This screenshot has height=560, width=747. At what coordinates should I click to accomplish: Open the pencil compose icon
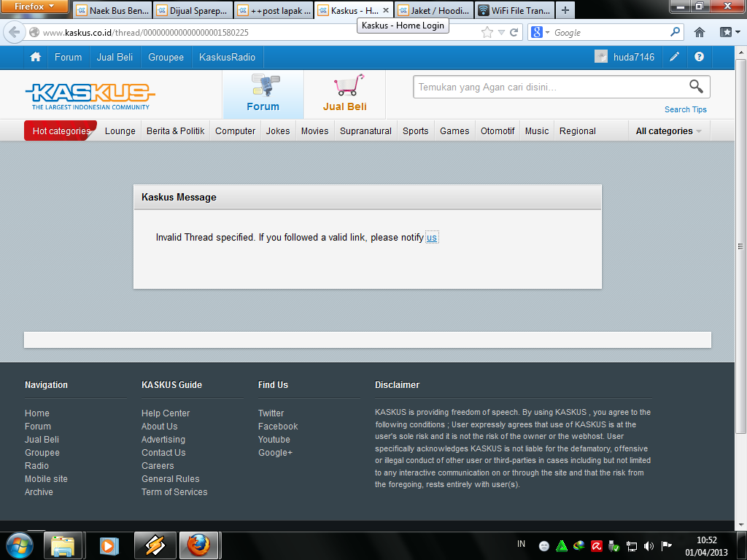coord(674,57)
